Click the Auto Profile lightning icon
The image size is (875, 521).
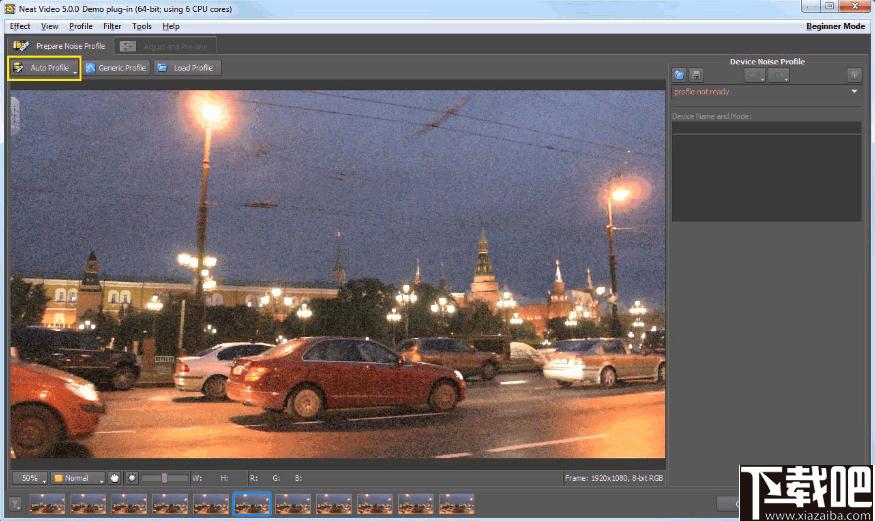pos(18,67)
